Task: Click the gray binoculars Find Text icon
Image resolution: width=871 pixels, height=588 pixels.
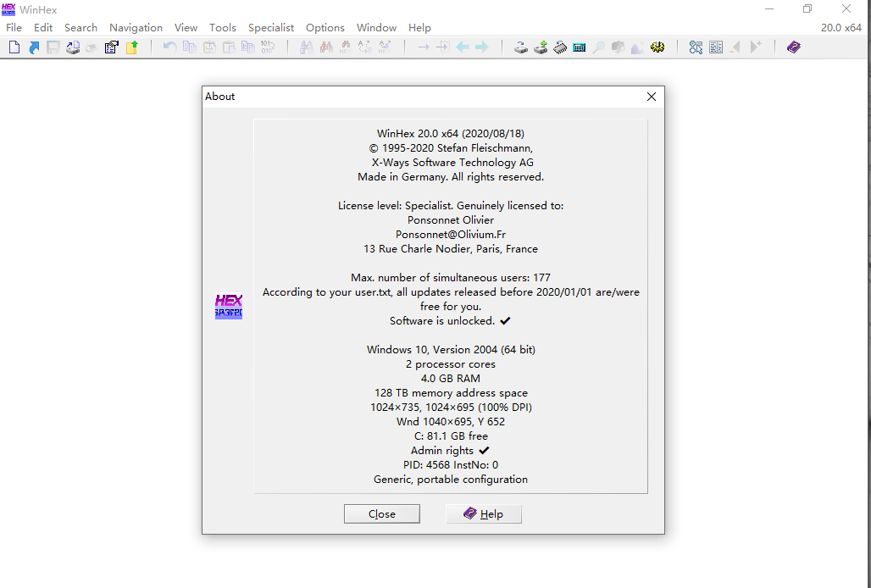Action: [306, 47]
